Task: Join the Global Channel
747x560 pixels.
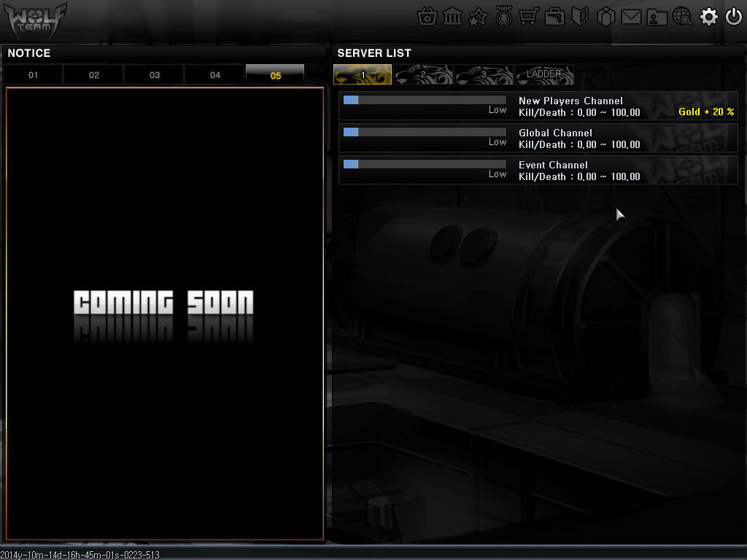Action: pos(538,138)
